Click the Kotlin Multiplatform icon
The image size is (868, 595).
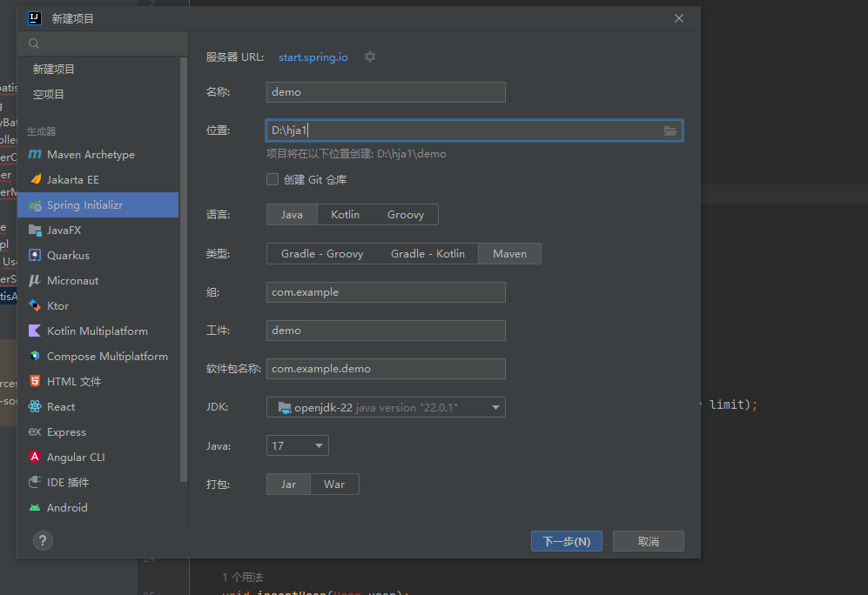[35, 331]
